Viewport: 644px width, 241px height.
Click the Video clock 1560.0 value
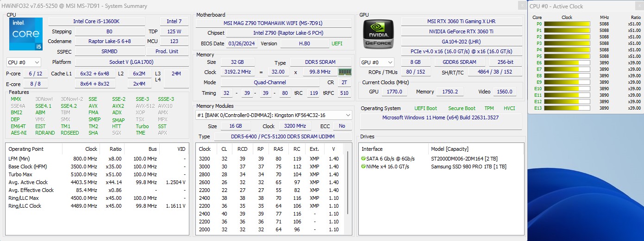click(504, 92)
